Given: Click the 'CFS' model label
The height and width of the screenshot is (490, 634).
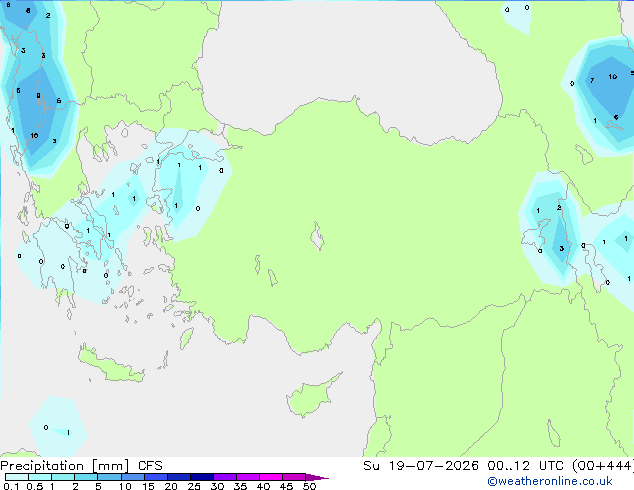Looking at the screenshot, I should [x=150, y=466].
